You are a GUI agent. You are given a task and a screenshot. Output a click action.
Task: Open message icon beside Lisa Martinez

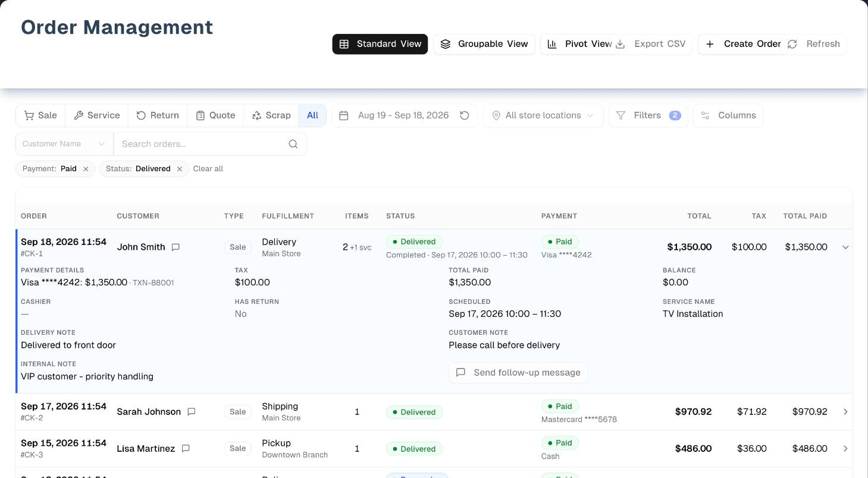186,449
